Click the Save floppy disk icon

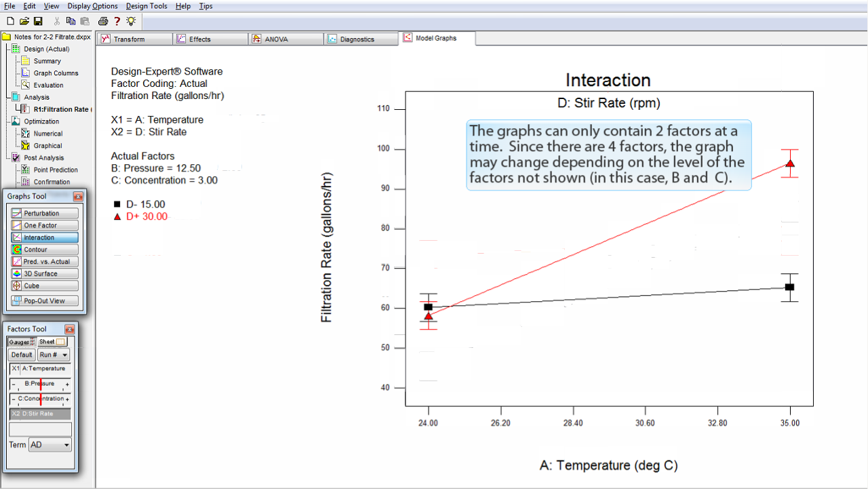coord(38,22)
